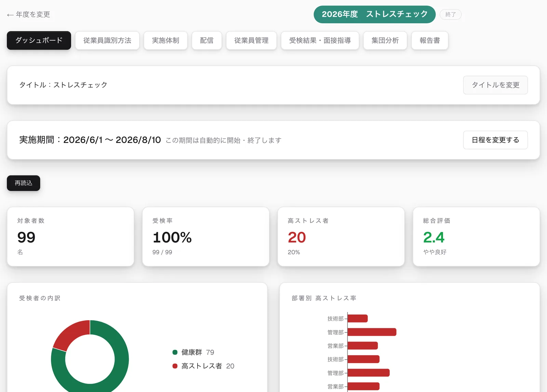
Task: Click the 100% value in 受検率
Action: (x=172, y=237)
